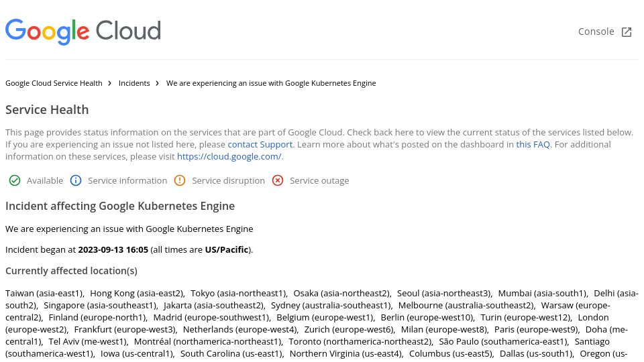Click the breadcrumb incident title text
Viewport: 644px width, 362px height.
pos(271,83)
